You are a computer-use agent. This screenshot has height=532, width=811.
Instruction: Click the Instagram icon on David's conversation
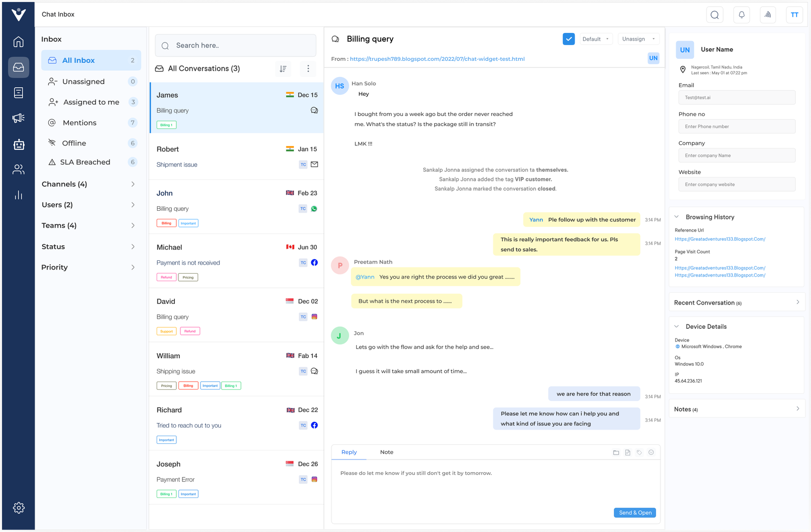[x=314, y=317]
